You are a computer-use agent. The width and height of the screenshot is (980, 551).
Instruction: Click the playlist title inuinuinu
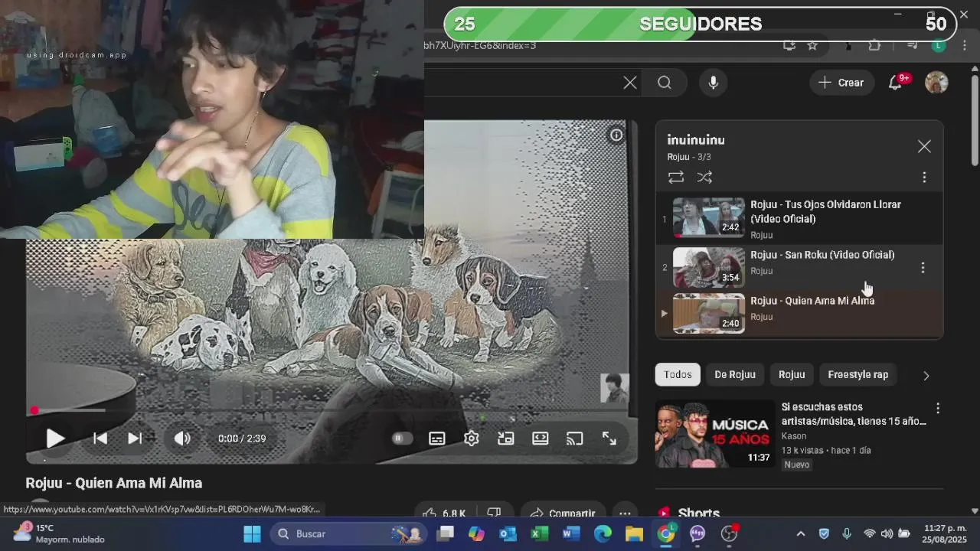tap(696, 140)
